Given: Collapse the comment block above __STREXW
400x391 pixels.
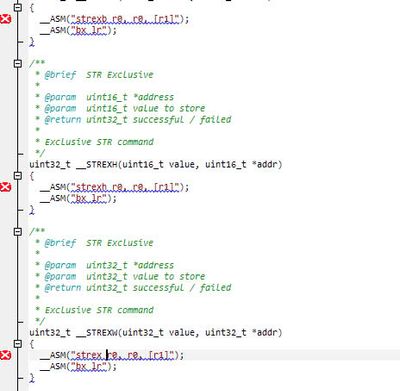Looking at the screenshot, I should coord(18,231).
